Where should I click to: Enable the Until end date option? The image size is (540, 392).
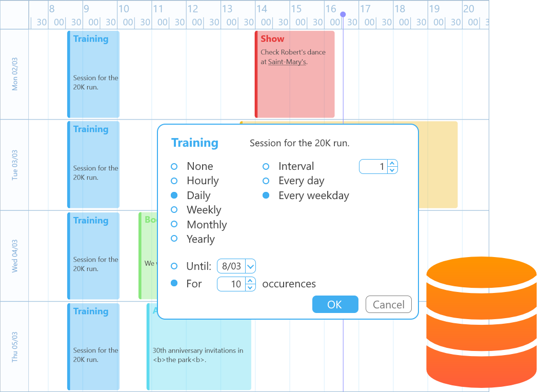(x=174, y=266)
